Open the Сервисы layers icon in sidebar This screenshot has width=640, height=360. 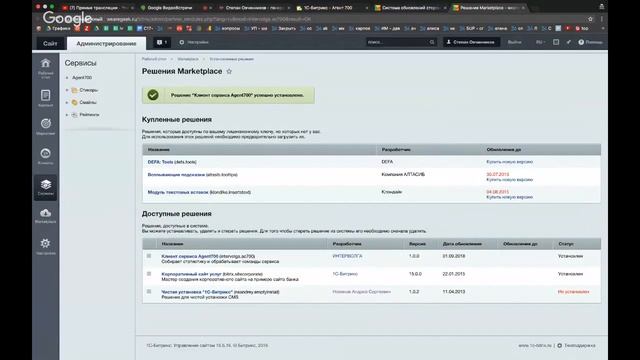tap(45, 184)
